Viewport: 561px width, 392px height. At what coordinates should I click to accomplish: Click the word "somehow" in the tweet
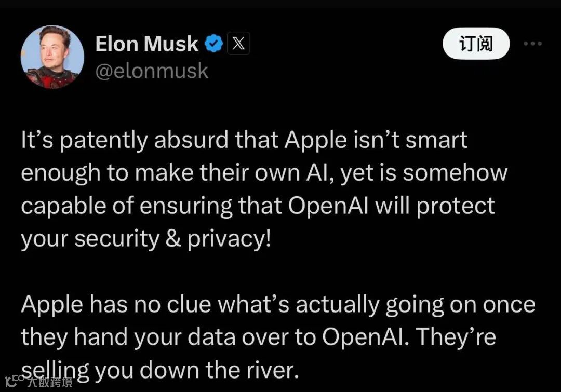[x=455, y=172]
